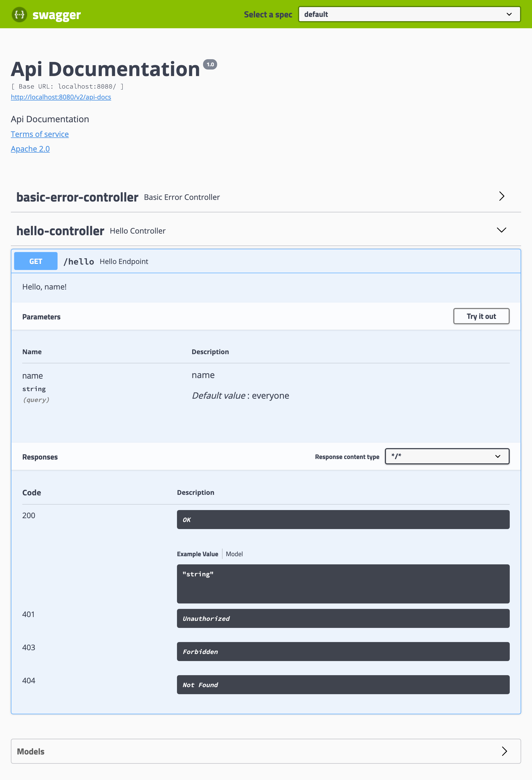Screen dimensions: 532x780
Task: Expand basic-error-controller with its chevron arrow
Action: [x=502, y=196]
